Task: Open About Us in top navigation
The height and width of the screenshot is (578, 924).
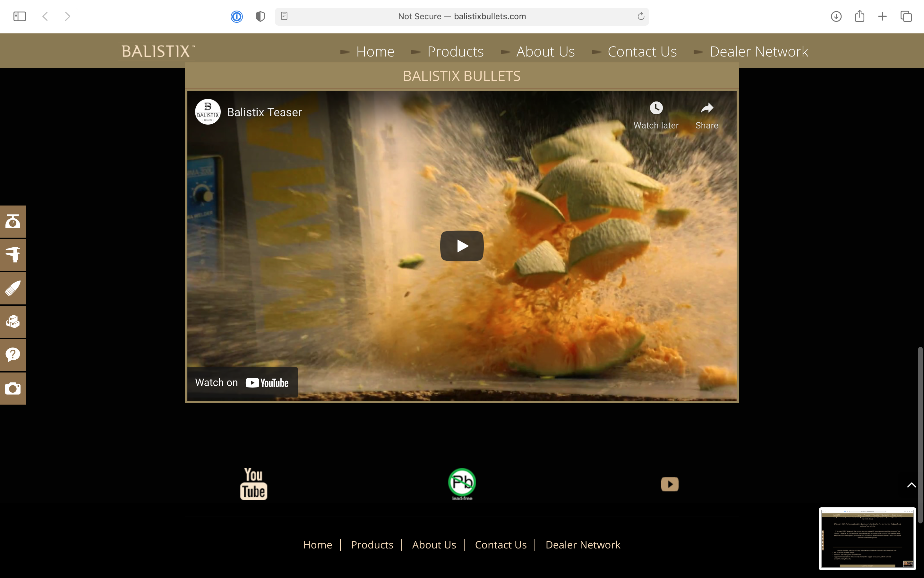Action: pos(545,51)
